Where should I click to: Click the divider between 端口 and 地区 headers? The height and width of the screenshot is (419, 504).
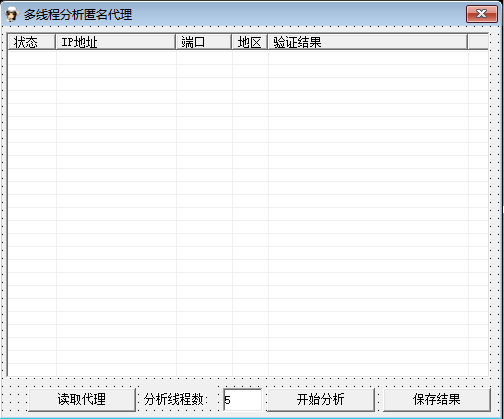(232, 42)
